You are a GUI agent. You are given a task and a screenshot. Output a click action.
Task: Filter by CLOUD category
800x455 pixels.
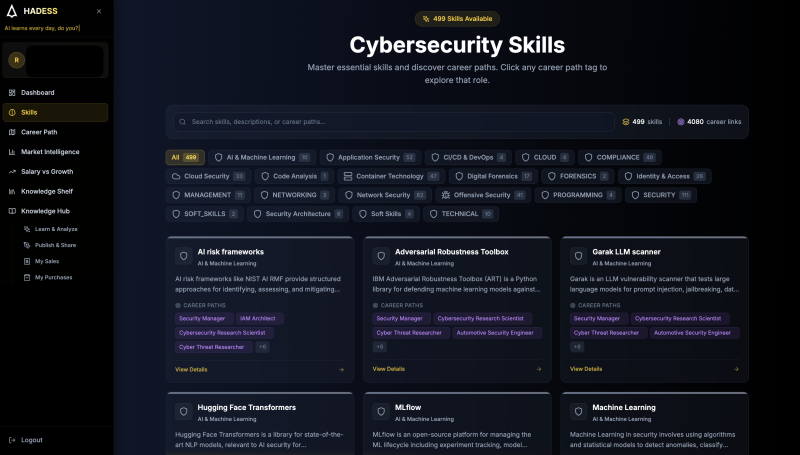(545, 158)
